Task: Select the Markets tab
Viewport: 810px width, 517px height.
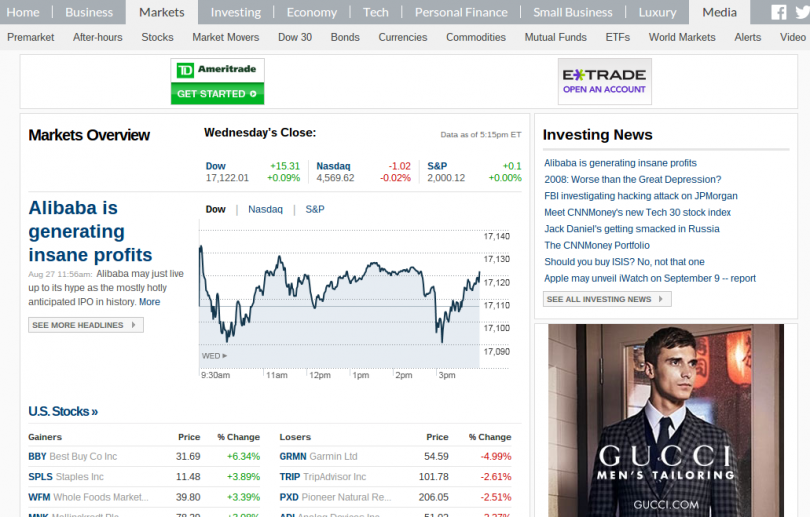Action: [x=162, y=12]
